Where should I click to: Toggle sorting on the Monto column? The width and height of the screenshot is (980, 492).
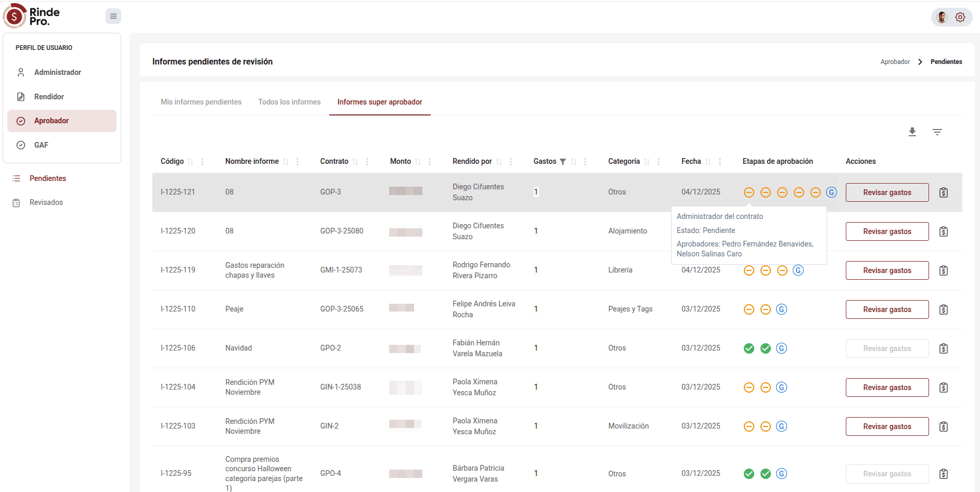(418, 162)
